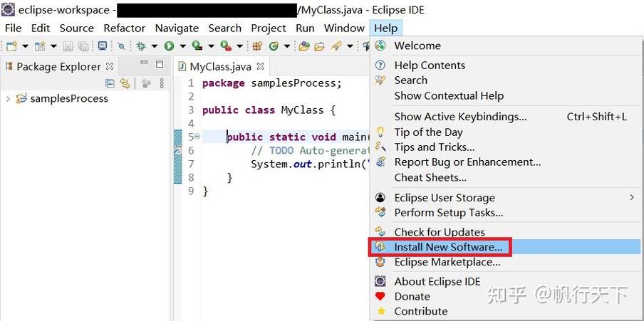The width and height of the screenshot is (644, 321).
Task: Open the Run dropdown arrow
Action: click(182, 46)
